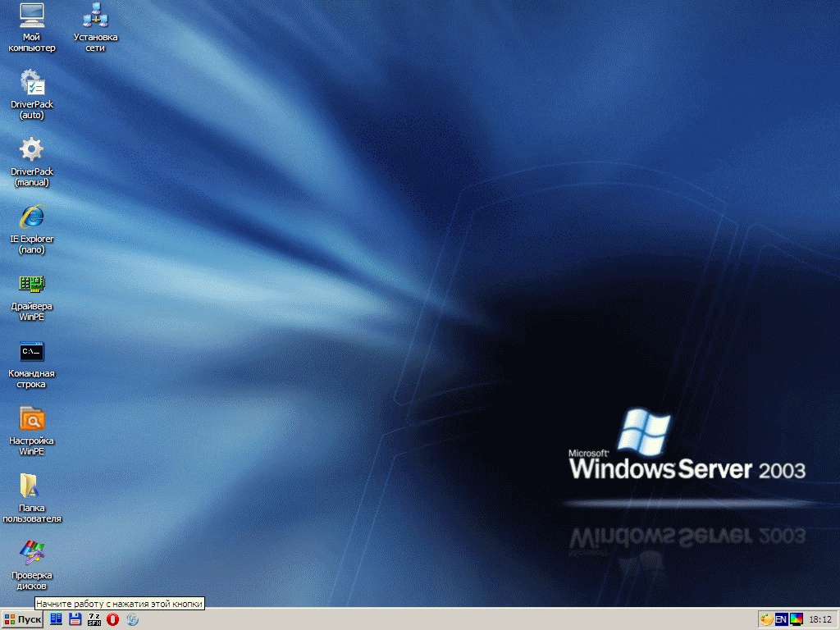This screenshot has width=840, height=630.
Task: Open the Мой компьютер desktop icon
Action: (32, 27)
